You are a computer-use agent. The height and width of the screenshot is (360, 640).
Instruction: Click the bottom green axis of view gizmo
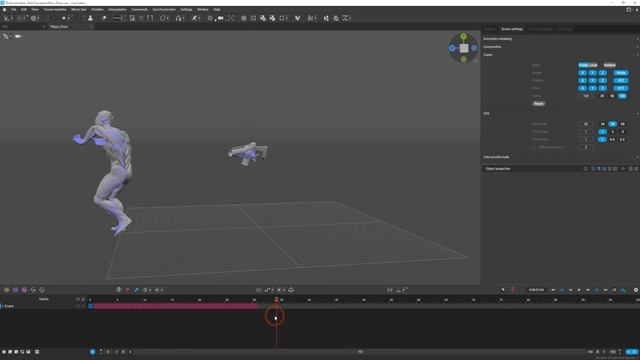point(464,59)
